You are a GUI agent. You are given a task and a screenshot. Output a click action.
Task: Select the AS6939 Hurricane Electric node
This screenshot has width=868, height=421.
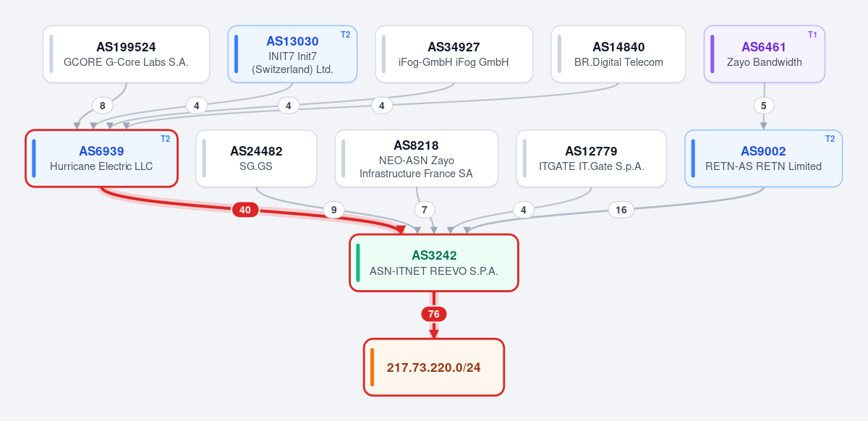(101, 158)
